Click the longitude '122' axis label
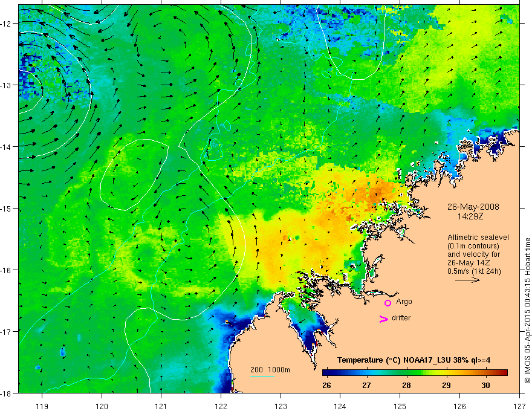This screenshot has width=532, height=411. (221, 406)
